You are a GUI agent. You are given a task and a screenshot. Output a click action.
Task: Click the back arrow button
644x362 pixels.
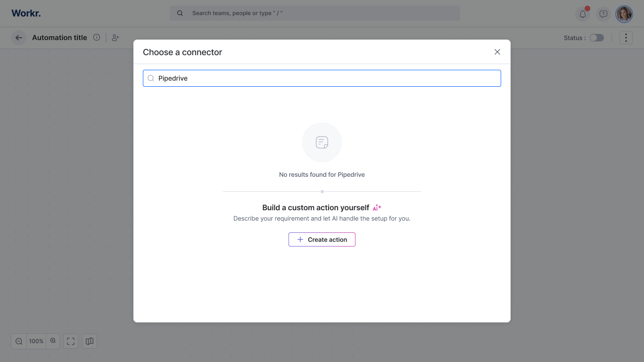coord(19,38)
